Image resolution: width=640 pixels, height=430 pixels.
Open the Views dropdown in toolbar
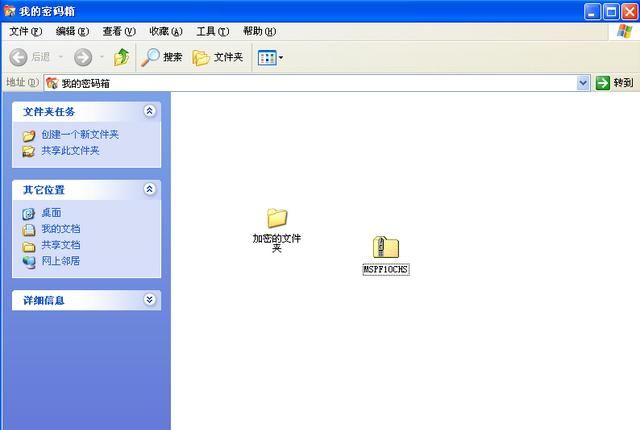(x=270, y=58)
